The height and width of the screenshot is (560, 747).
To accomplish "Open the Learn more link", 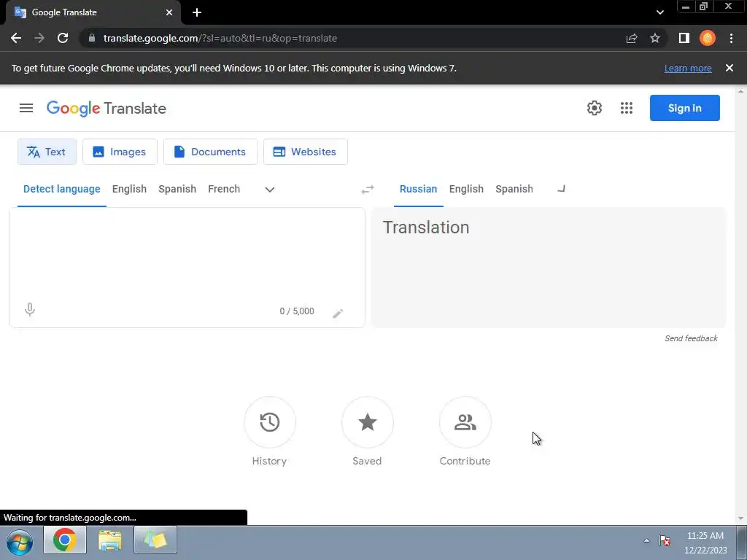I will [688, 69].
